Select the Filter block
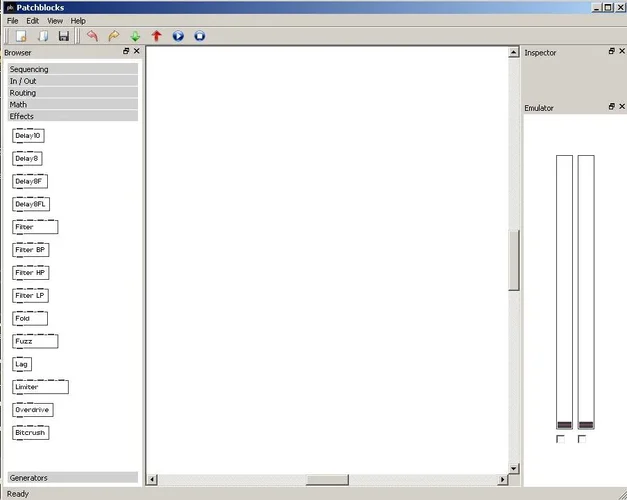This screenshot has width=627, height=500. pos(35,227)
